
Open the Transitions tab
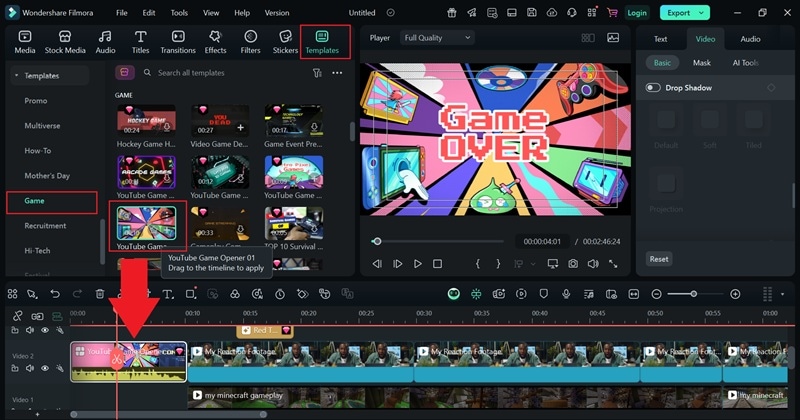pyautogui.click(x=178, y=42)
